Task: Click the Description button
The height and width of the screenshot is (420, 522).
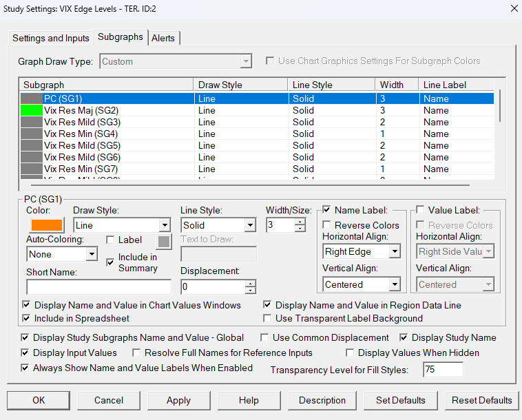Action: pos(322,400)
